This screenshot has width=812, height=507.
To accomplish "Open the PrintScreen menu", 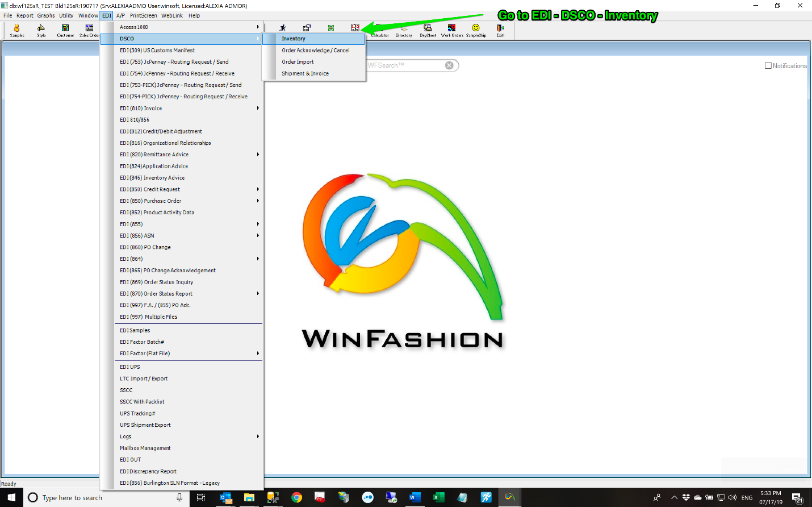I will (143, 15).
